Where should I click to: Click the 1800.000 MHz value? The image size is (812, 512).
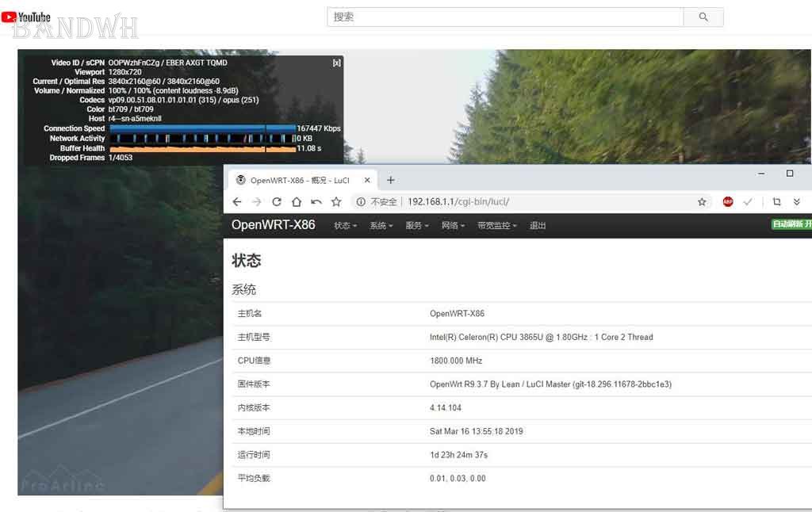coord(456,361)
